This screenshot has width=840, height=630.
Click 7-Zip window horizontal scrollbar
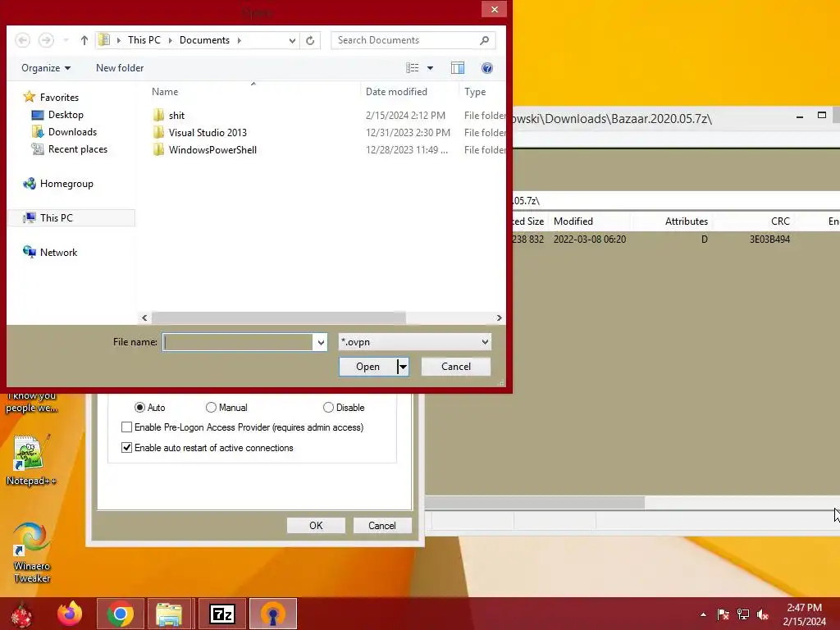[x=535, y=503]
